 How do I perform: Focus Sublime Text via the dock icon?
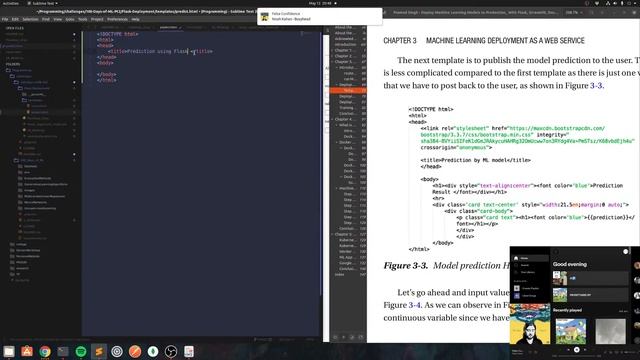coord(99,351)
